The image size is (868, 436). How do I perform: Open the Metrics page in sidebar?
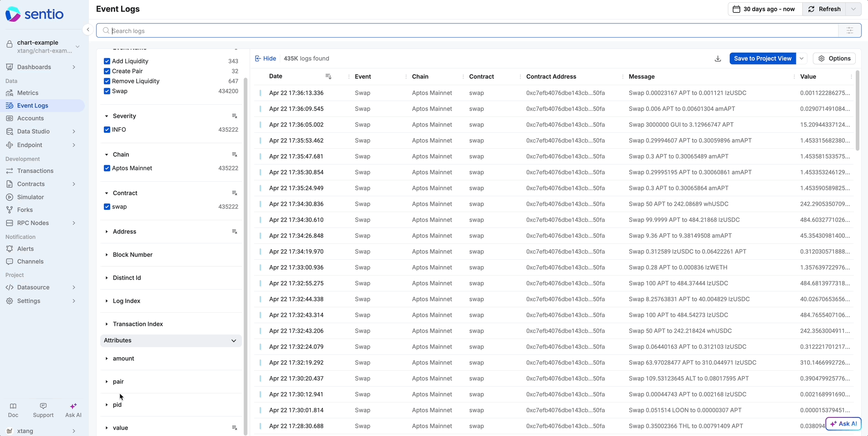28,93
